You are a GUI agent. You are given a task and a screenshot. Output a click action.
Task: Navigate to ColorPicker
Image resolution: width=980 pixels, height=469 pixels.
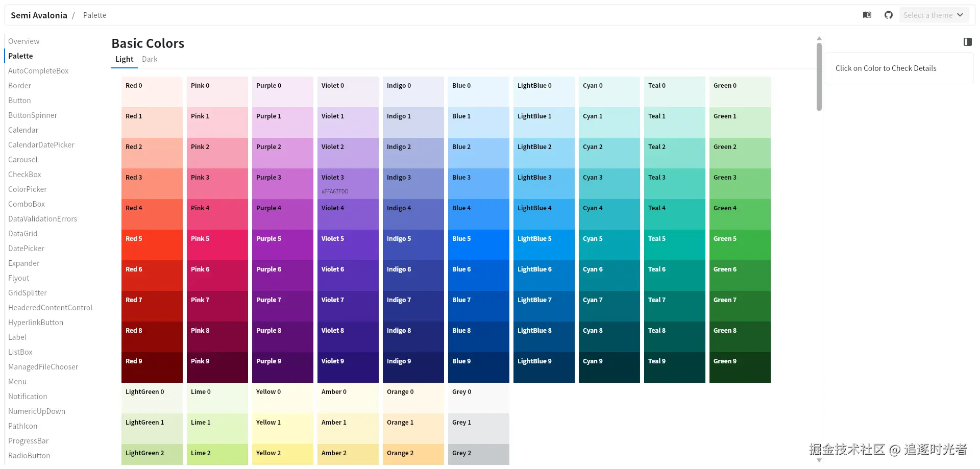click(x=28, y=189)
